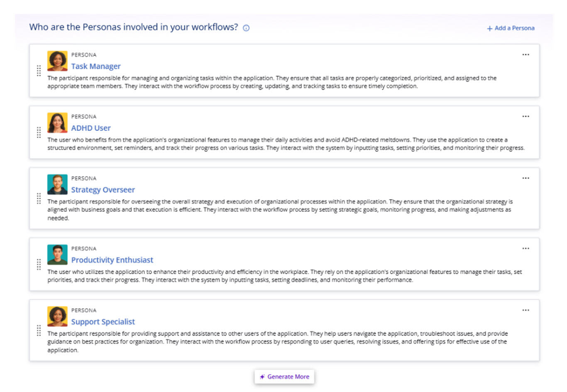Click the drag handle on Support Specialist card
The height and width of the screenshot is (392, 567).
click(x=39, y=331)
